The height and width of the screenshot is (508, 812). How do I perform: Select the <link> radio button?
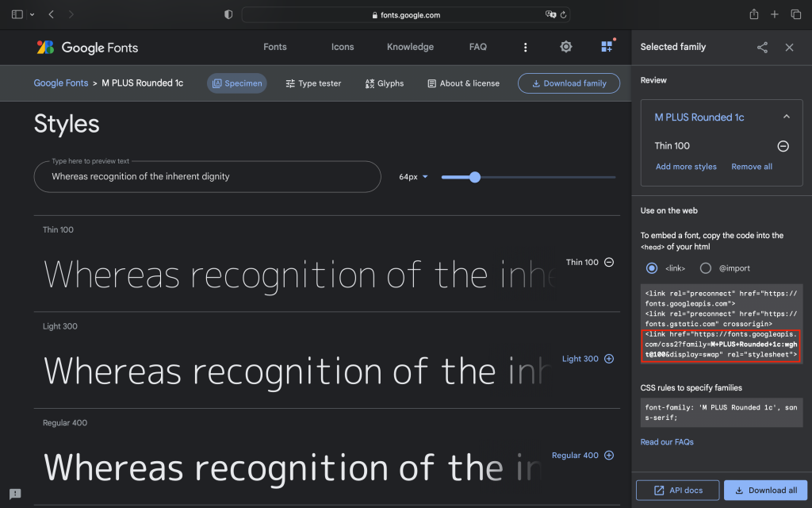pos(652,268)
